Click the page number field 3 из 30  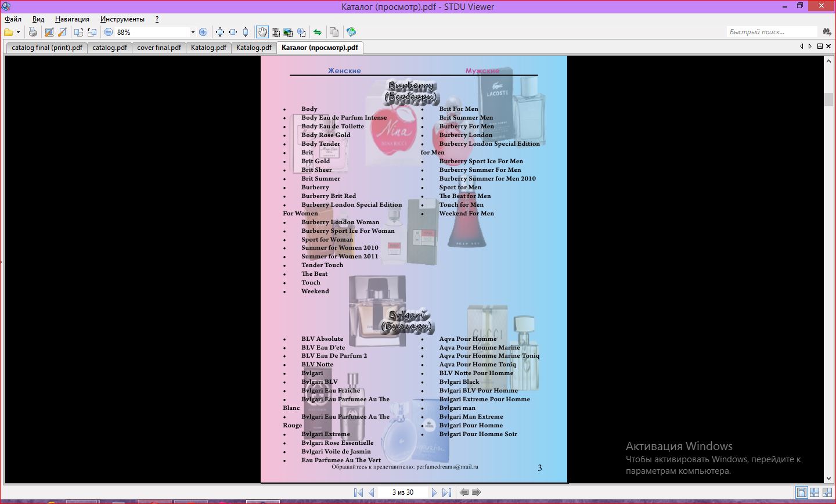pyautogui.click(x=402, y=492)
